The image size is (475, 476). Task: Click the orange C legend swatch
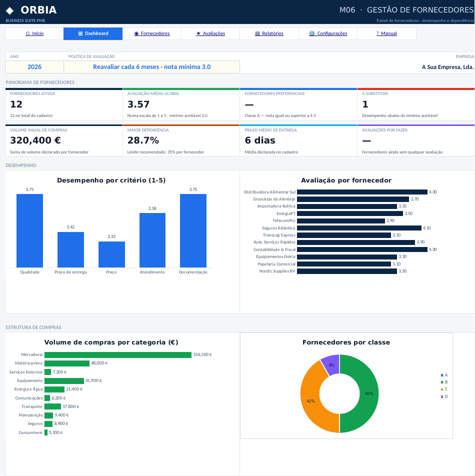[442, 389]
